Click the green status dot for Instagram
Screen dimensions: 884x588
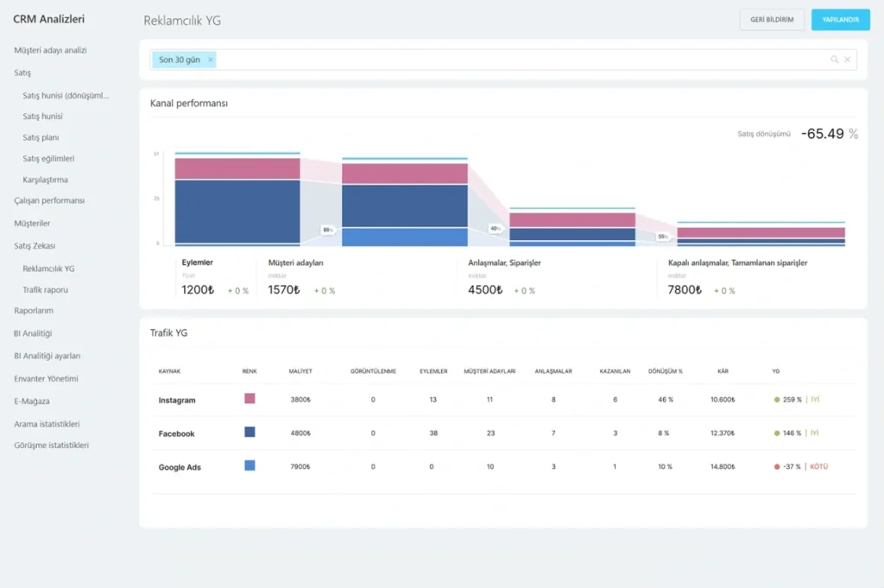click(777, 400)
